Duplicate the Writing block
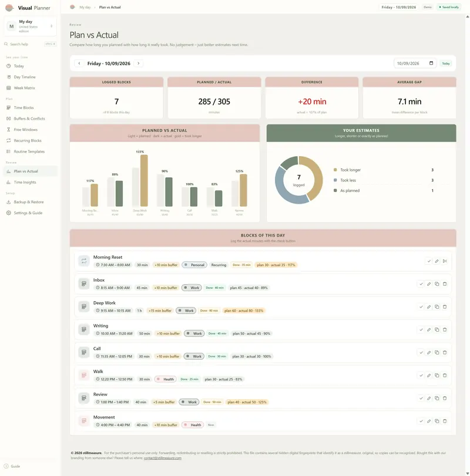 pyautogui.click(x=437, y=330)
